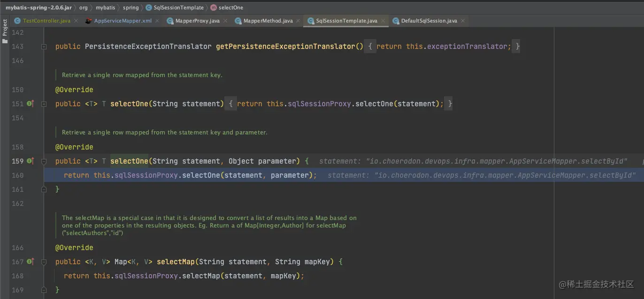This screenshot has height=299, width=644.
Task: Click selectOne name on line 151
Action: click(129, 104)
